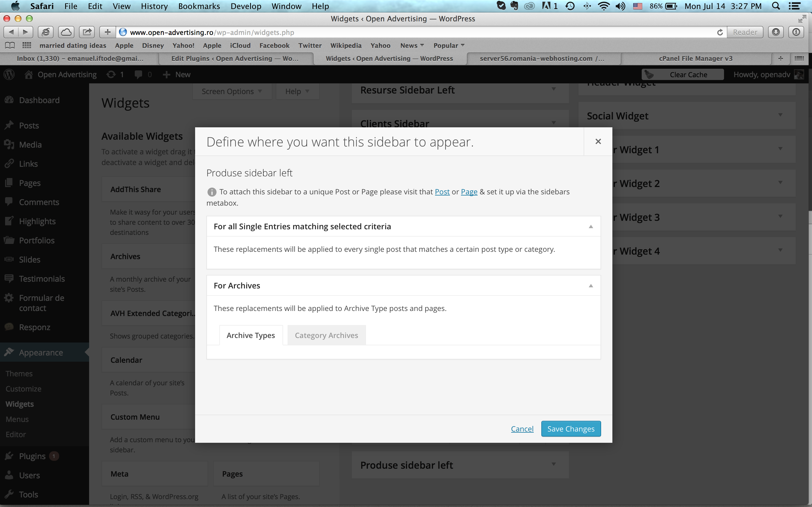Collapse the Single Entries criteria section
The height and width of the screenshot is (507, 812).
[591, 227]
